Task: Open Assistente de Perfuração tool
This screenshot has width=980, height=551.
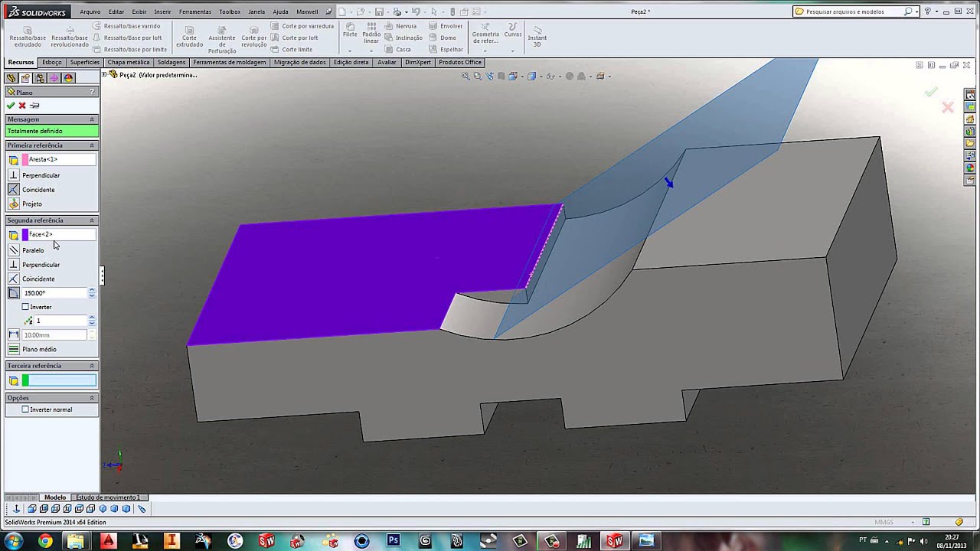Action: coord(222,39)
